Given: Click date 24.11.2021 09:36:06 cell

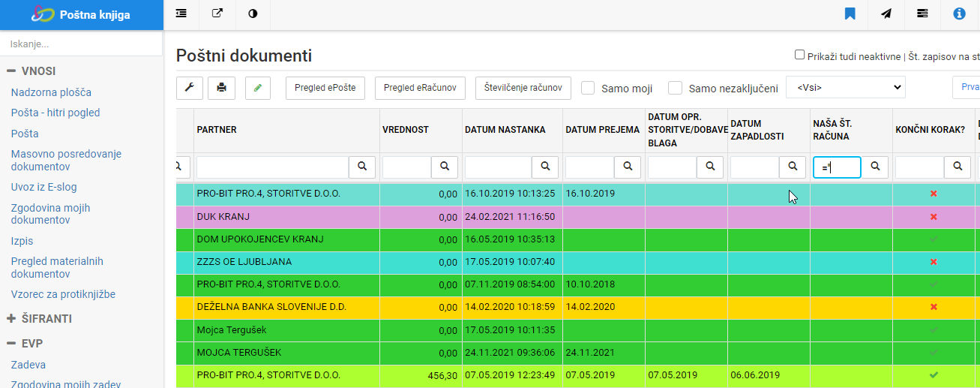Looking at the screenshot, I should click(512, 352).
